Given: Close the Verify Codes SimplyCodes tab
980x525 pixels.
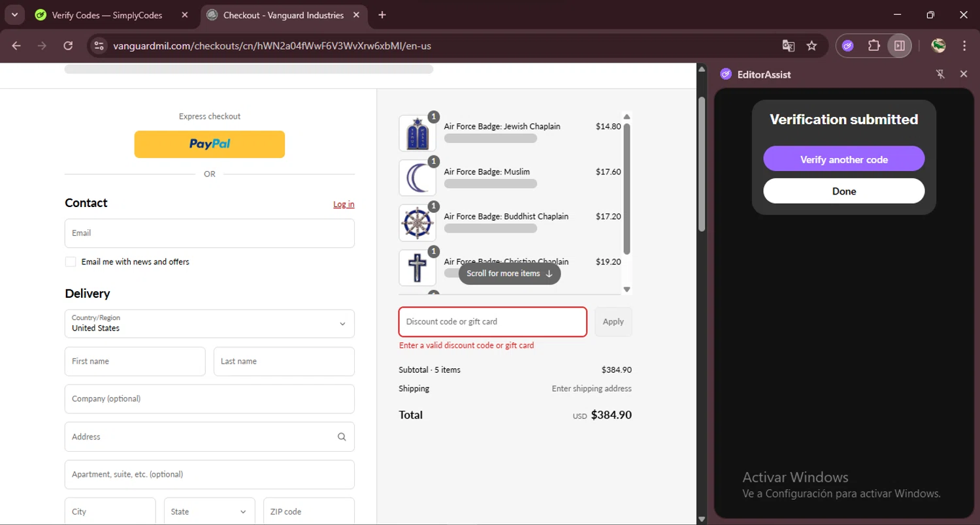Looking at the screenshot, I should 185,15.
